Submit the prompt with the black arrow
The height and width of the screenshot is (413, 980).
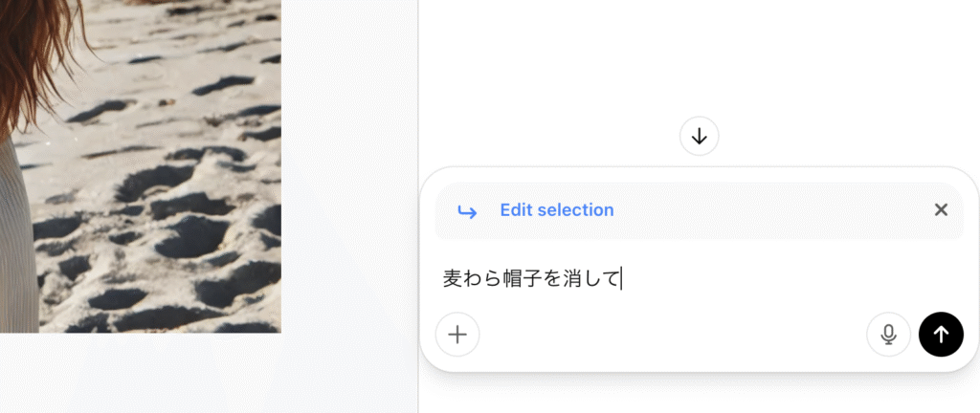pos(941,335)
